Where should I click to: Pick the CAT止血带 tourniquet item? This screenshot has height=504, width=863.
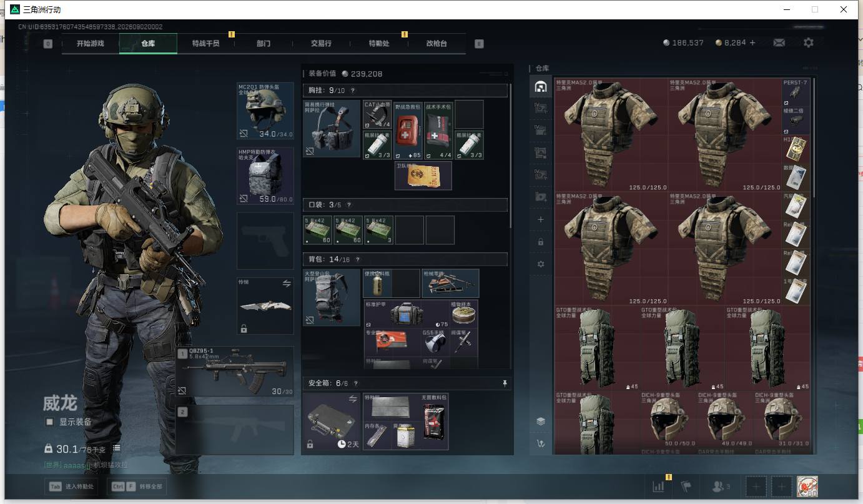pos(378,115)
